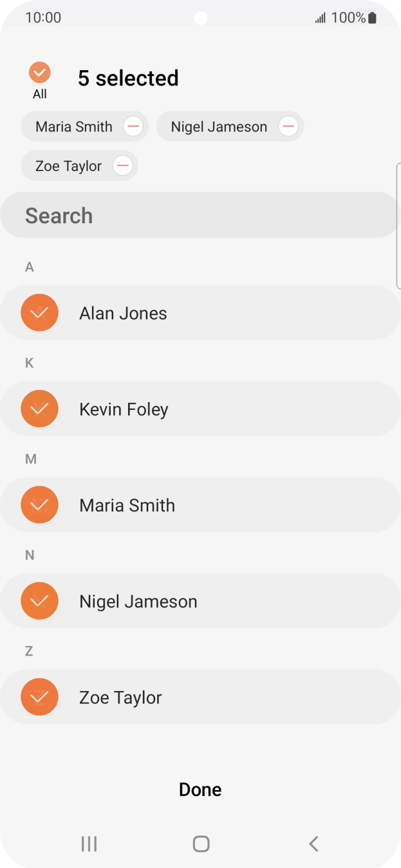
Task: Deselect Maria Smith's orange checkmark
Action: pos(39,505)
